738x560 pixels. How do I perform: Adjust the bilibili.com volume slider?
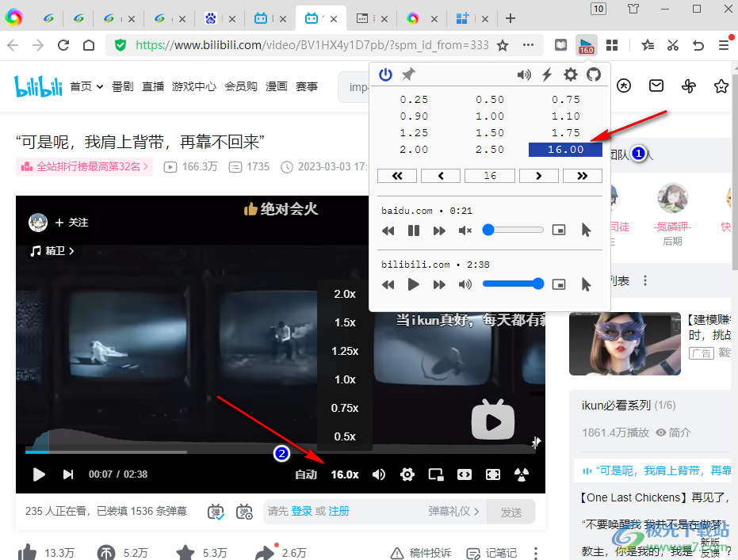click(x=513, y=284)
